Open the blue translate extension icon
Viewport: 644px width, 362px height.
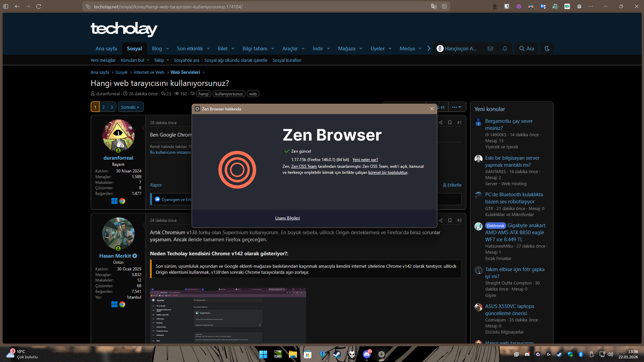pos(543,6)
